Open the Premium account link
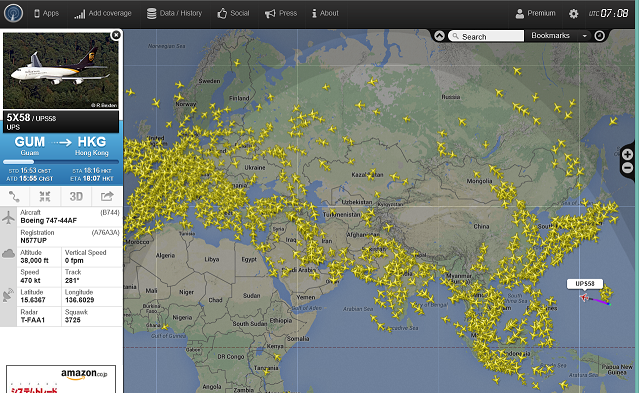Viewport: 639px width, 393px height. coord(535,13)
